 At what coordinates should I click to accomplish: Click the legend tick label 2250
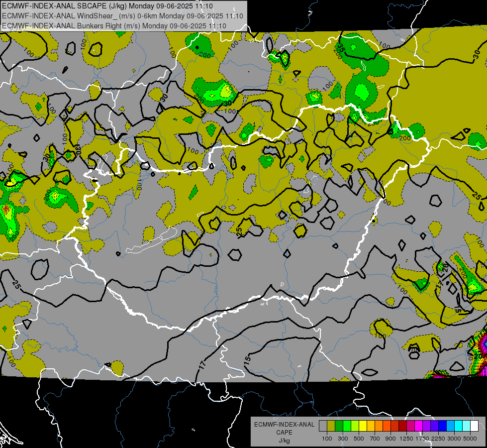(x=439, y=439)
